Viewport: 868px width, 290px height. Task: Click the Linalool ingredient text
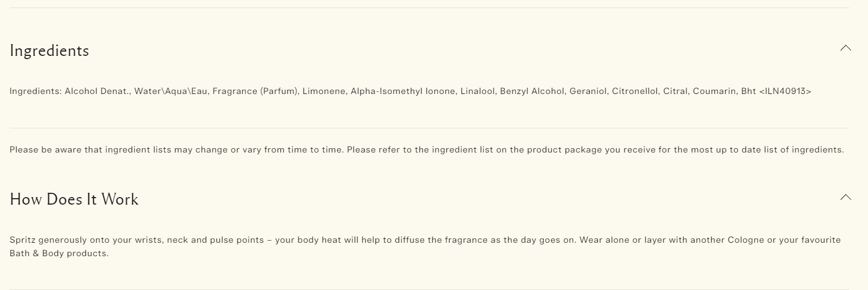478,91
